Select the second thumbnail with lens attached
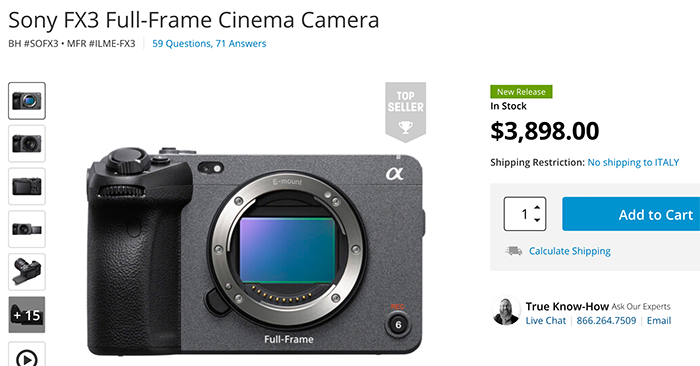Image resolution: width=700 pixels, height=366 pixels. pyautogui.click(x=27, y=144)
